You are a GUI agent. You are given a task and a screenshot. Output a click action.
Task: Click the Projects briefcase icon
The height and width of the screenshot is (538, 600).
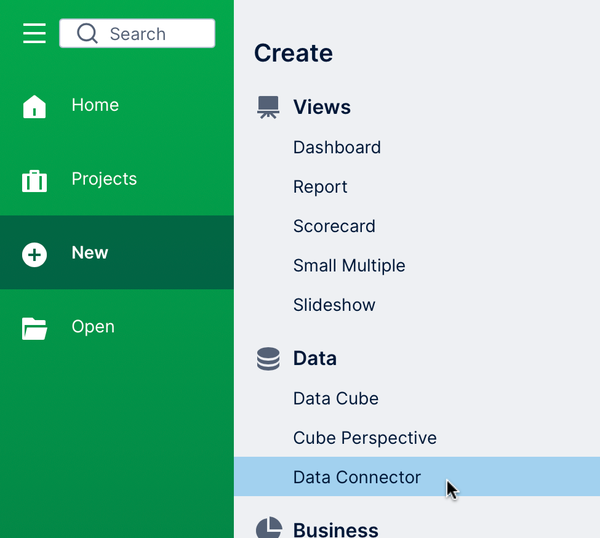pos(34,181)
